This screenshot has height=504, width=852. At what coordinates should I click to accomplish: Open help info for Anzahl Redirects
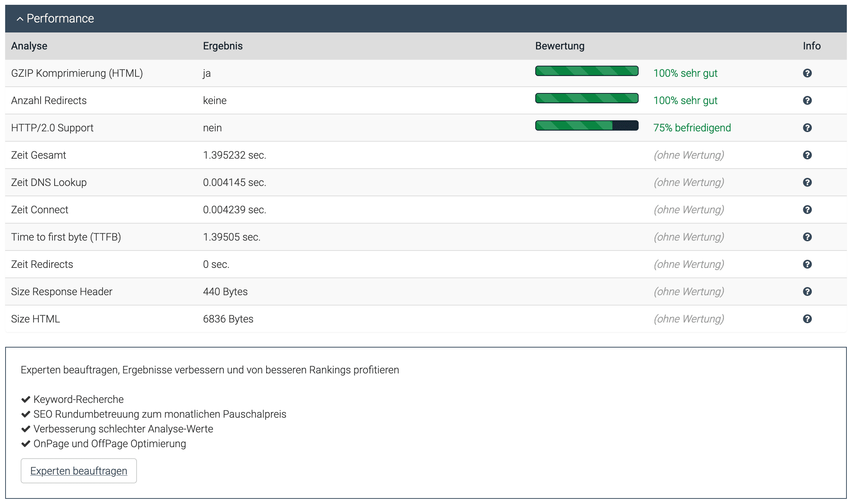click(807, 100)
